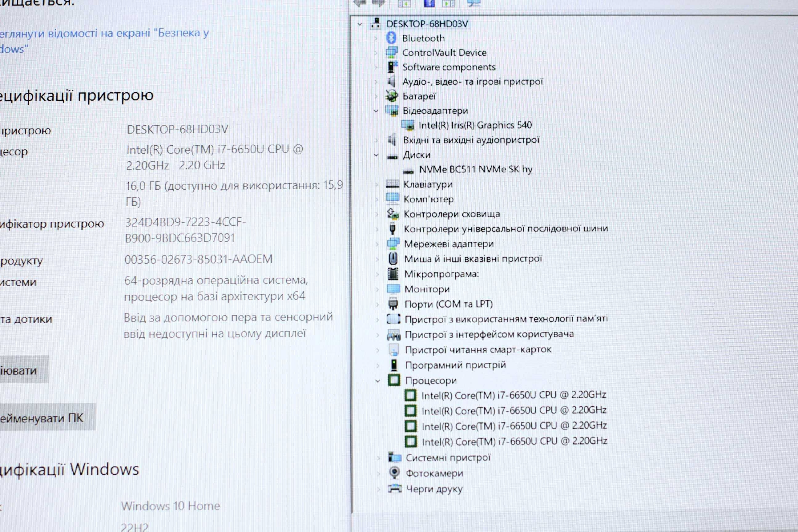Click the Системні пристрої folder icon
798x532 pixels.
pos(395,457)
